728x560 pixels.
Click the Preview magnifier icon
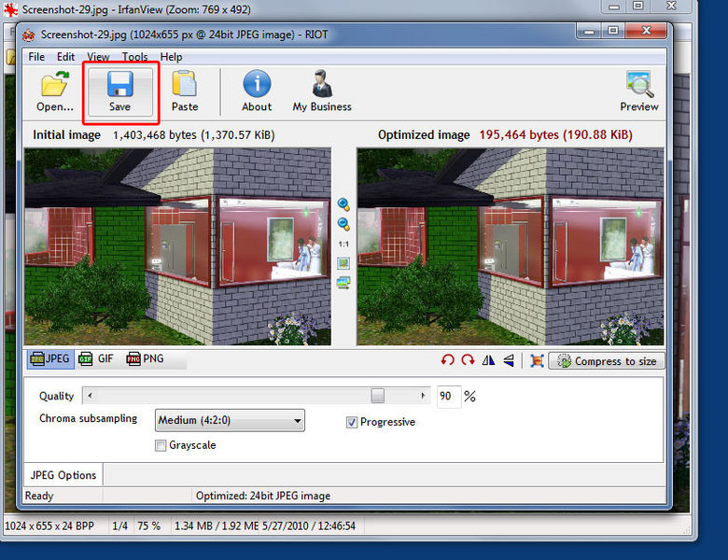point(639,84)
